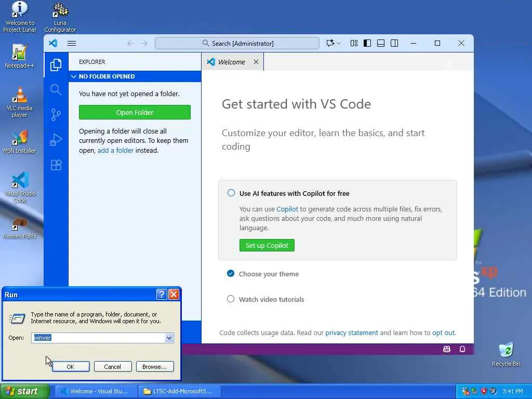Close the Welcome tab
532x399 pixels.
tap(256, 62)
